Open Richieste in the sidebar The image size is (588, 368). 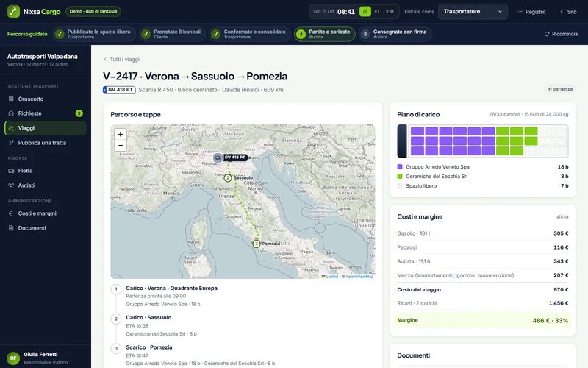46,113
